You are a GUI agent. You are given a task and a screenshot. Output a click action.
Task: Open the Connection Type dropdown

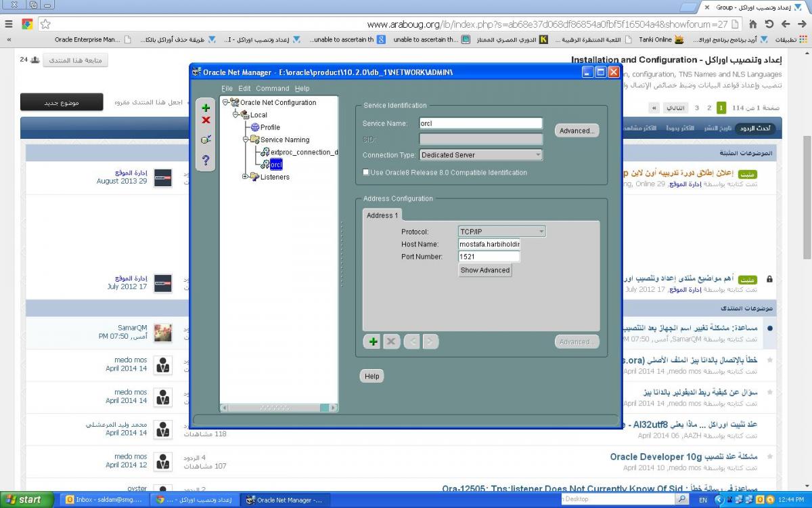pos(480,155)
